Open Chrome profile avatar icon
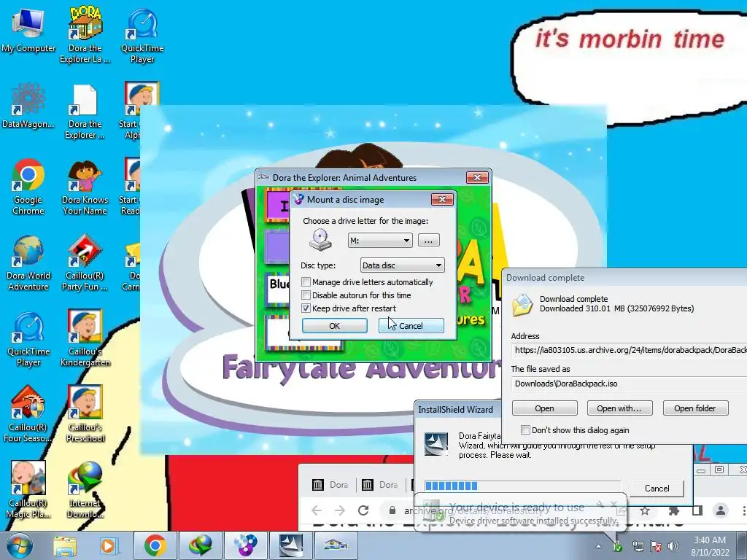Screen dimensions: 747x560 click(x=721, y=510)
